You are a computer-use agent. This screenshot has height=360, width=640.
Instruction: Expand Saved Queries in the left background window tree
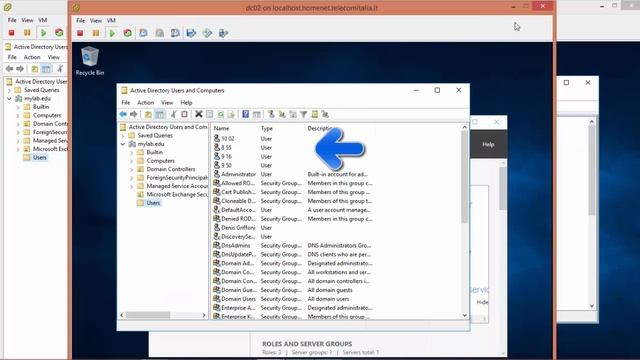[x=9, y=90]
